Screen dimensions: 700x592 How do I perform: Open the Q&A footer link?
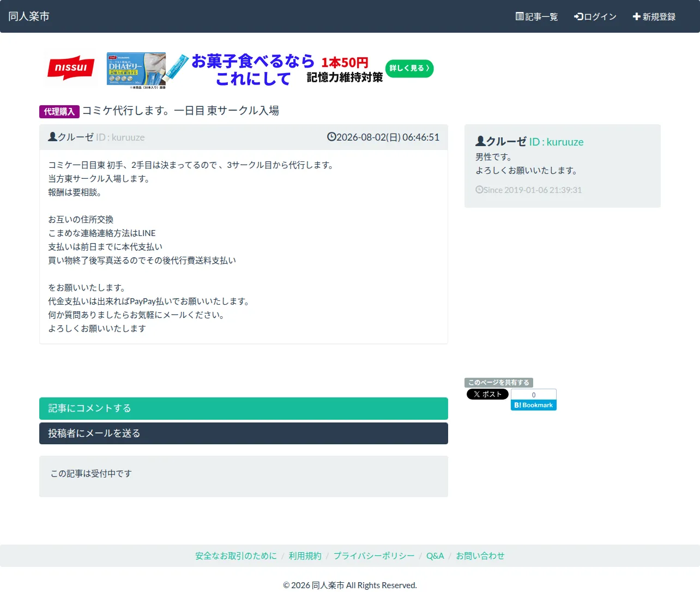[x=435, y=556]
